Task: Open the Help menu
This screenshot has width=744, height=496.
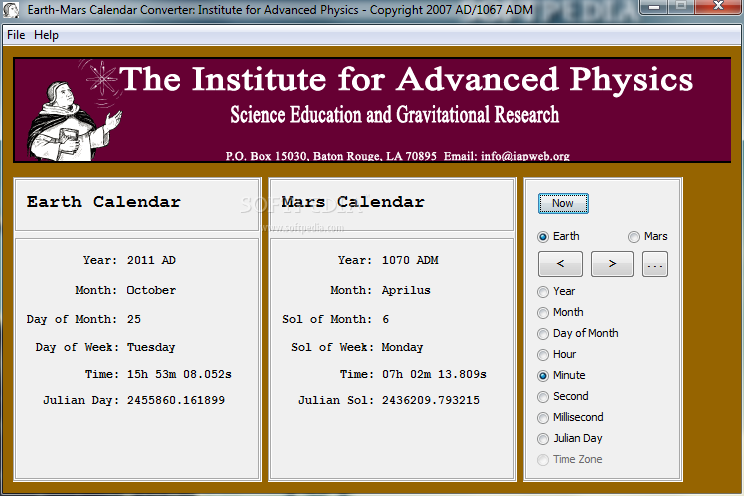Action: 46,35
